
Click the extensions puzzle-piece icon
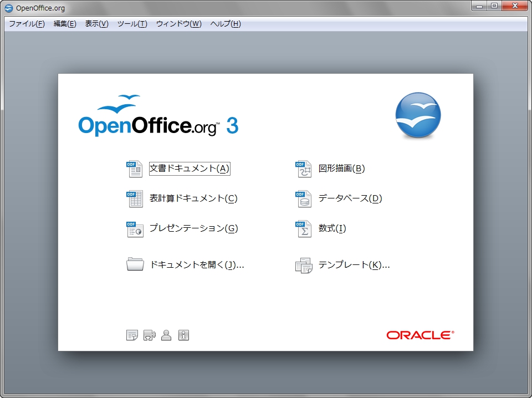(149, 335)
